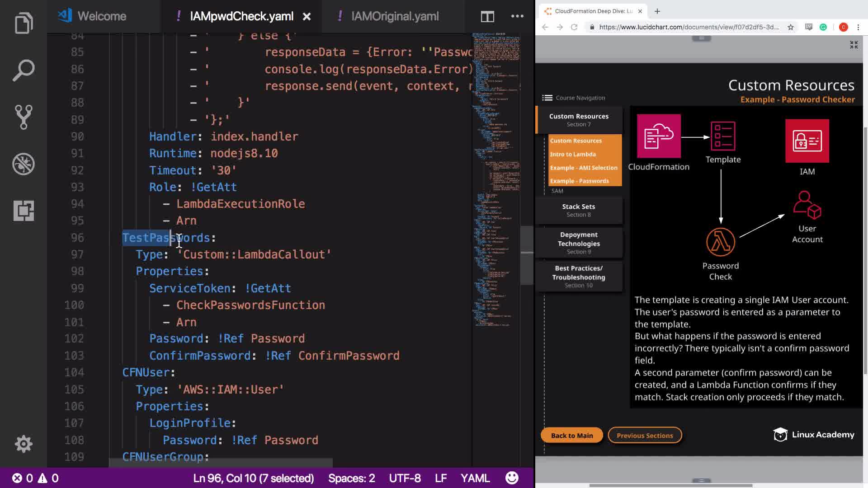Open the Search sidebar icon

point(24,70)
